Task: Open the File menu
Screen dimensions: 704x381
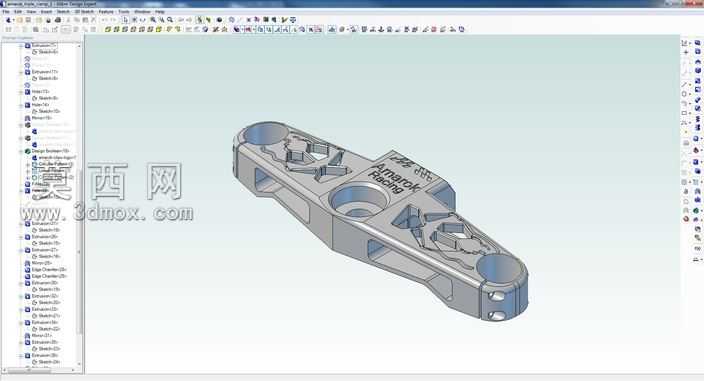Action: (x=6, y=12)
